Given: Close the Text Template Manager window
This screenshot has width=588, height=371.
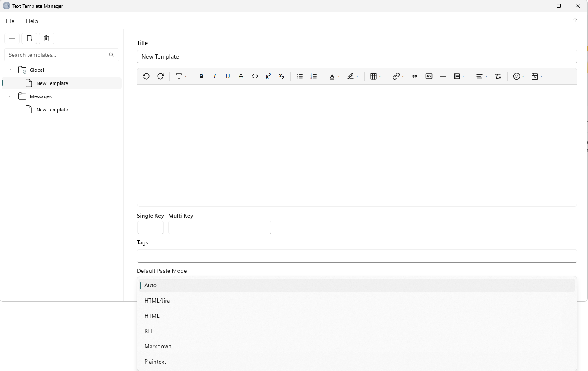Looking at the screenshot, I should [578, 6].
